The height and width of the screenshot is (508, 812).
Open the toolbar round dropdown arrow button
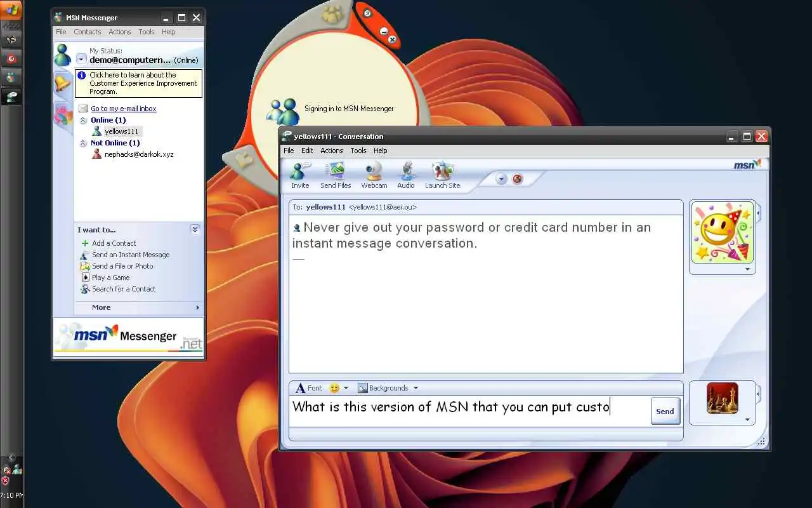pyautogui.click(x=501, y=179)
